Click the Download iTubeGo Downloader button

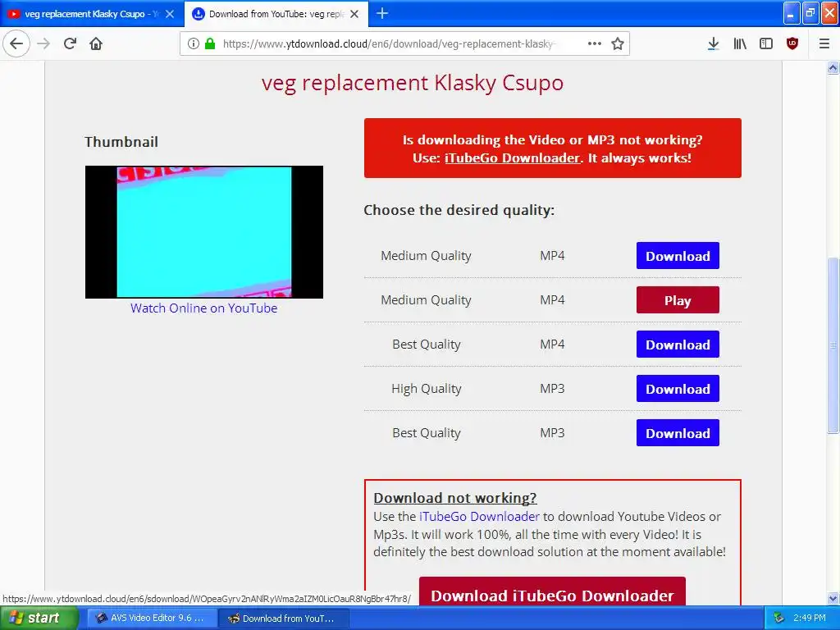point(552,592)
